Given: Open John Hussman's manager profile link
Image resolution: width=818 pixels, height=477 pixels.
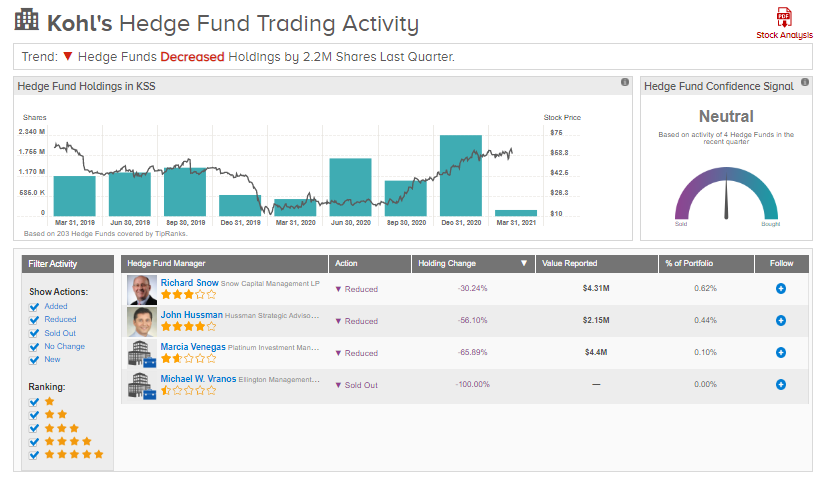Looking at the screenshot, I should click(189, 315).
